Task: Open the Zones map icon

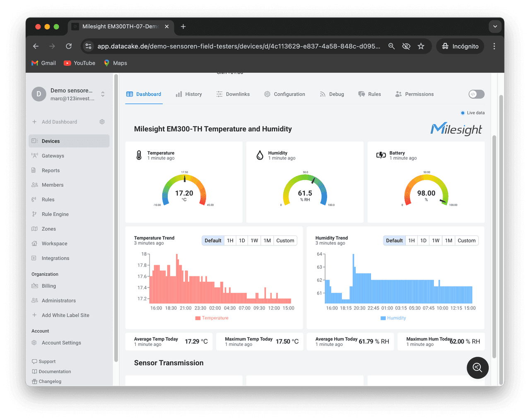Action: coord(35,229)
